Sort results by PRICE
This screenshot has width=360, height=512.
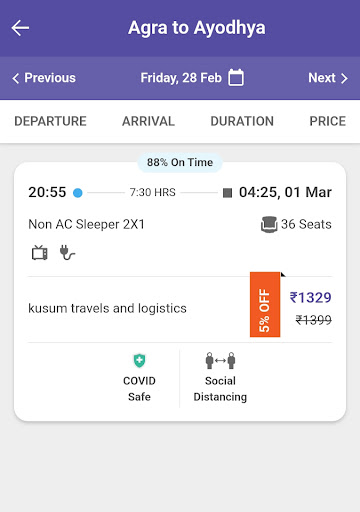(x=328, y=121)
